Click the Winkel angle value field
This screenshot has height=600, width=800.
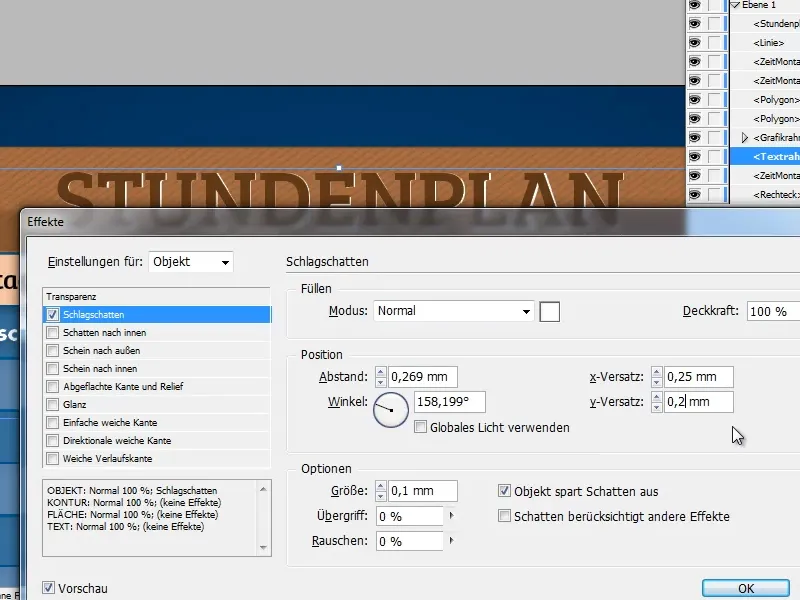[x=449, y=402]
